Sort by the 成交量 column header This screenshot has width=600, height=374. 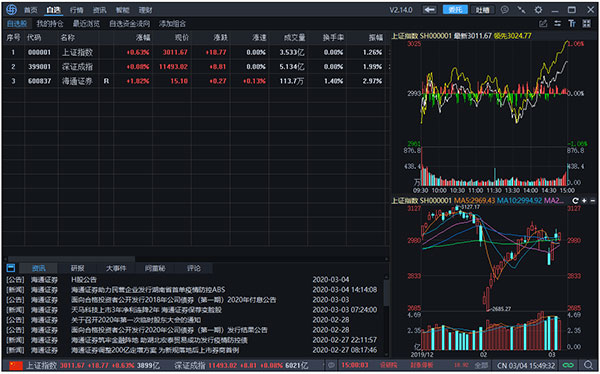point(294,38)
